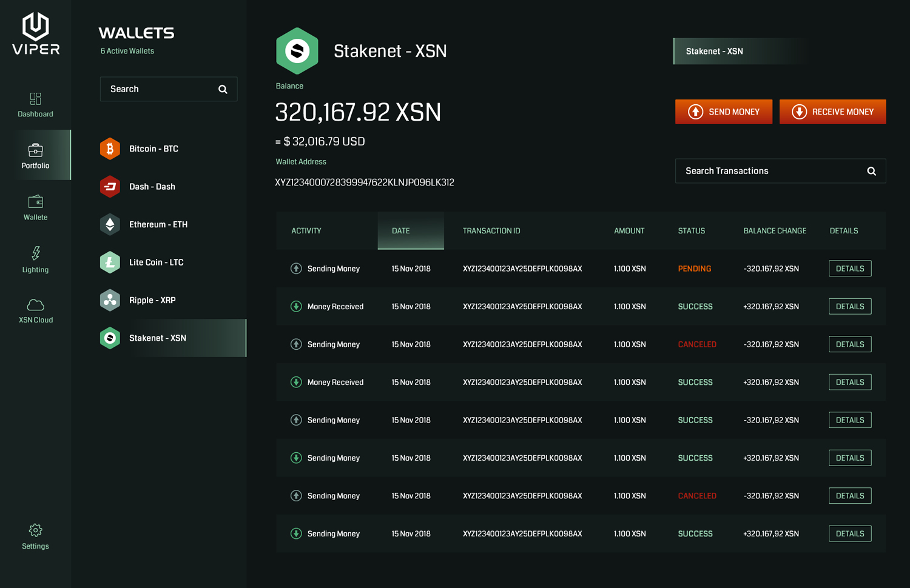This screenshot has height=588, width=910.
Task: Open the Stakenet - XSN wallet selector
Action: point(740,52)
